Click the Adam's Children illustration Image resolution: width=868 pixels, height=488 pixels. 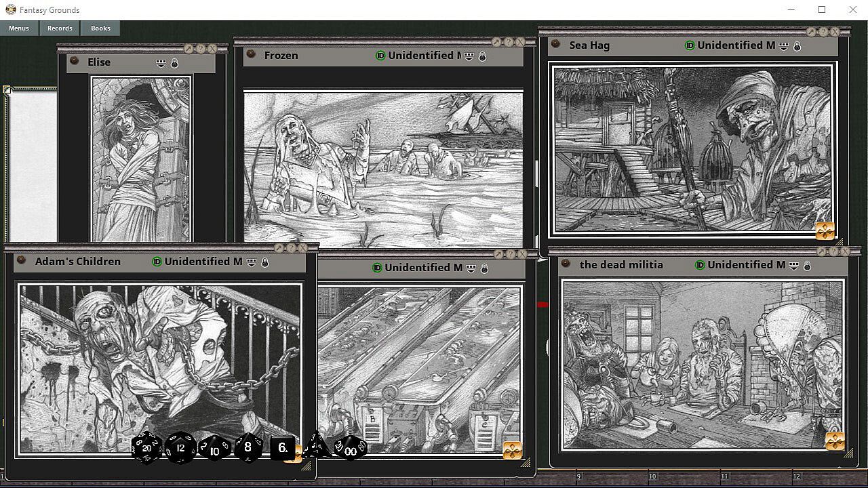(160, 368)
